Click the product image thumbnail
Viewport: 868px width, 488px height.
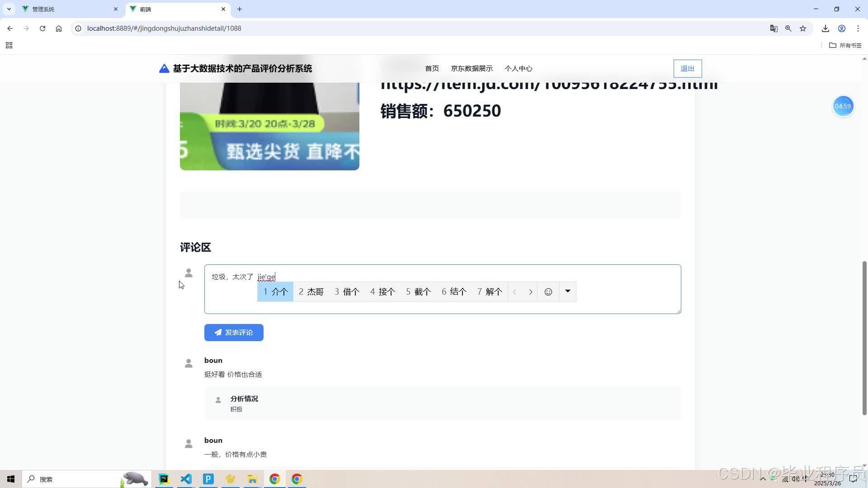(269, 126)
